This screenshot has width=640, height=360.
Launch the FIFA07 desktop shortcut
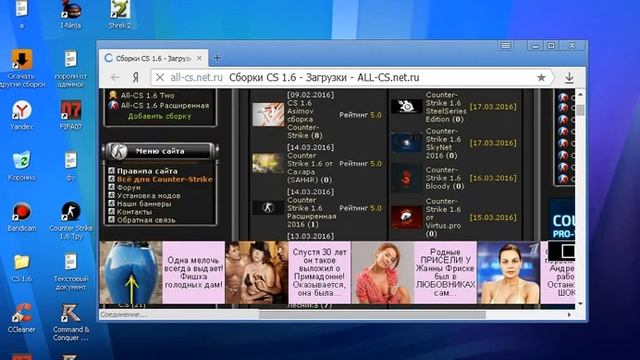point(71,115)
